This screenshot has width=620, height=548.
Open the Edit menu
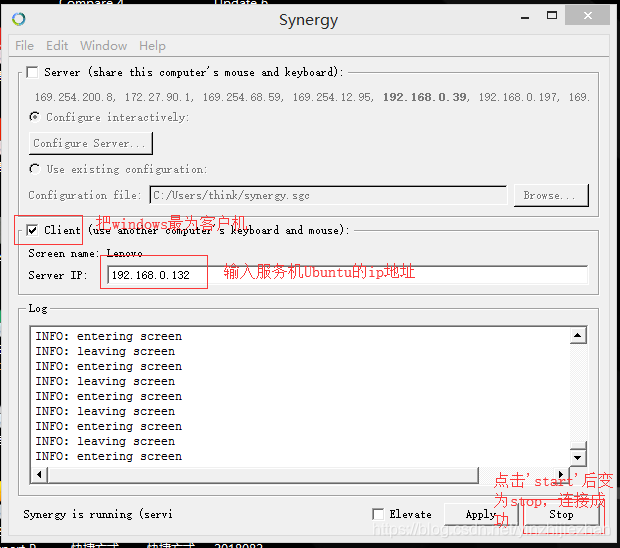click(x=57, y=46)
